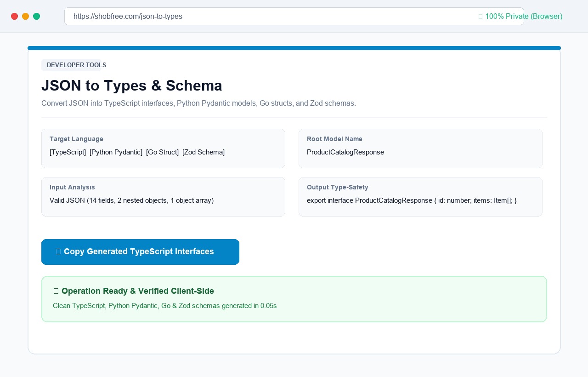Screen dimensions: 588x377
Task: Click the yellow minimize window dot
Action: tap(26, 17)
